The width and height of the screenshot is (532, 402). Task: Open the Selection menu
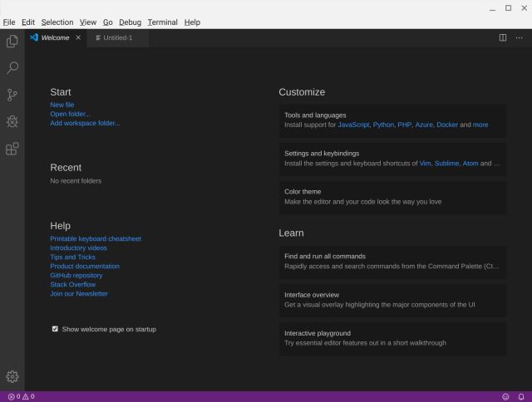click(x=57, y=22)
